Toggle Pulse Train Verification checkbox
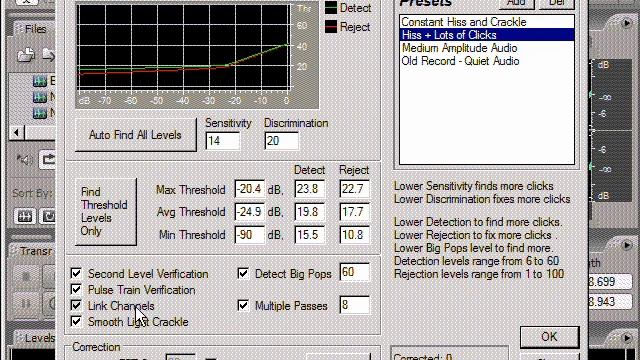The width and height of the screenshot is (640, 360). click(x=76, y=289)
